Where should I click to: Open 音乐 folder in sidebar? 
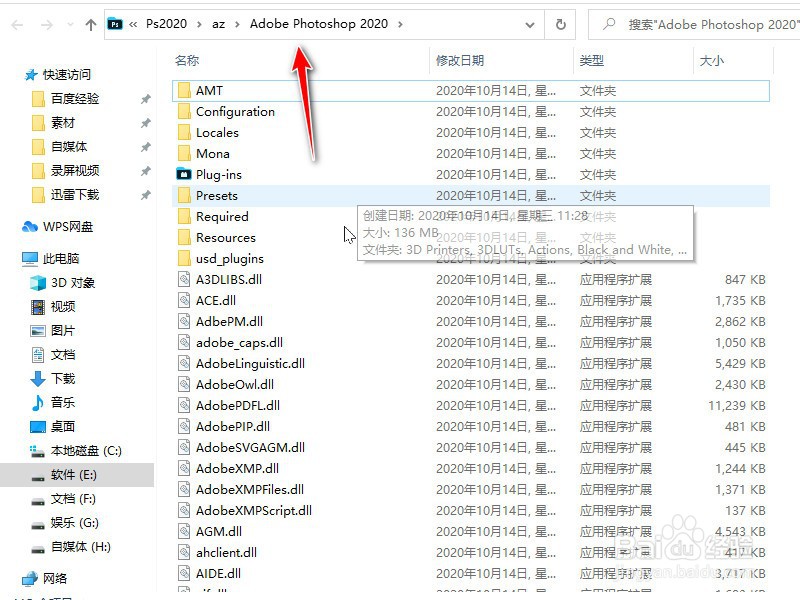coord(63,403)
